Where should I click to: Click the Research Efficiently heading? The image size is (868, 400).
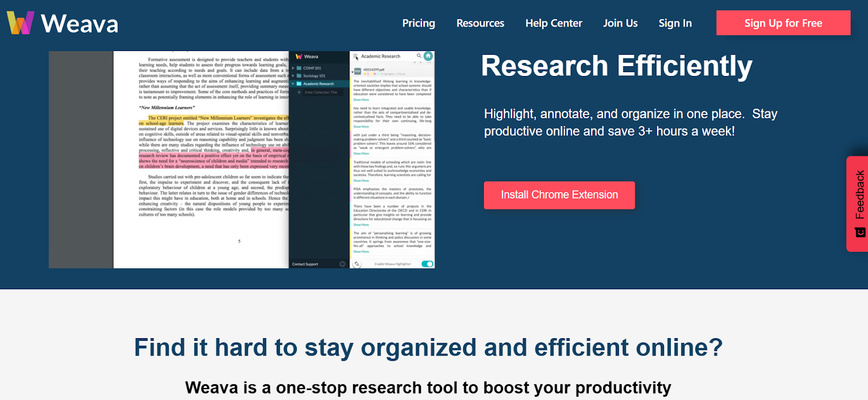(x=616, y=66)
